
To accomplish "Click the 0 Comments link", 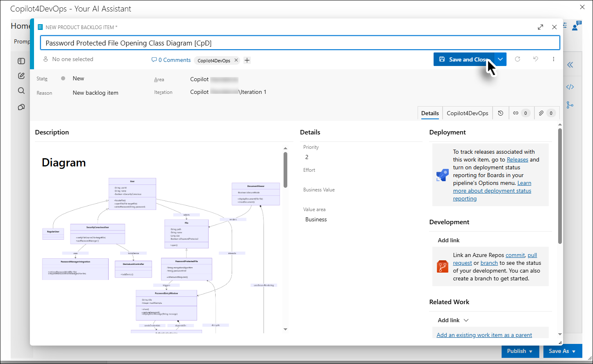I will tap(171, 60).
